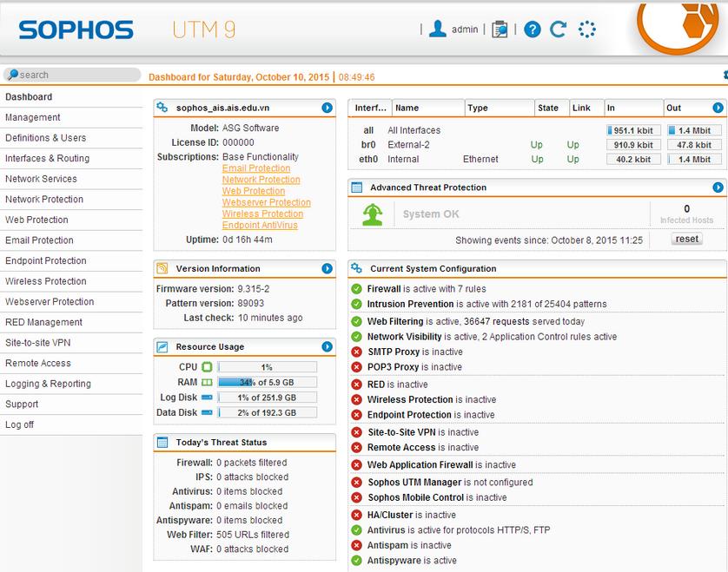
Task: Click the CPU usage bar
Action: [x=267, y=367]
